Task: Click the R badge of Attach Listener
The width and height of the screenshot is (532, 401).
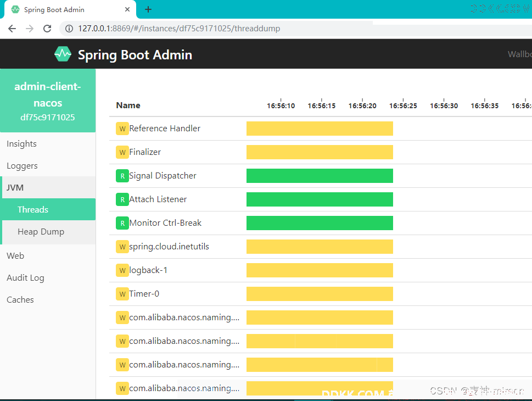Action: pyautogui.click(x=122, y=199)
